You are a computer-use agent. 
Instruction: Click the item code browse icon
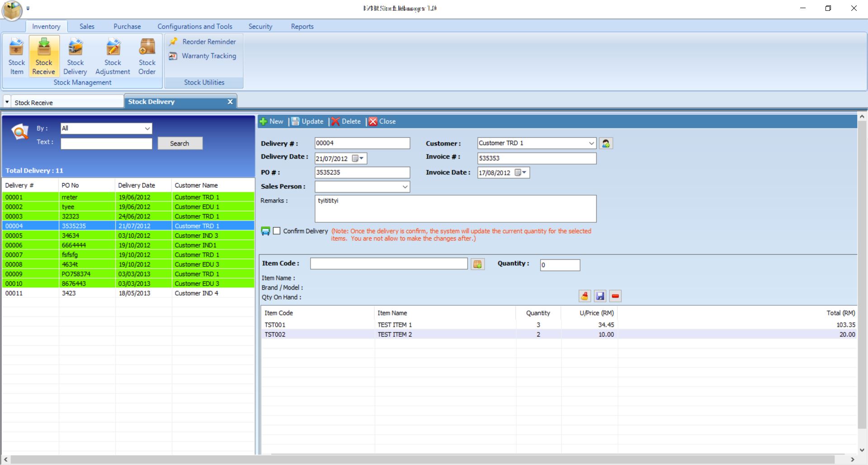tap(477, 264)
